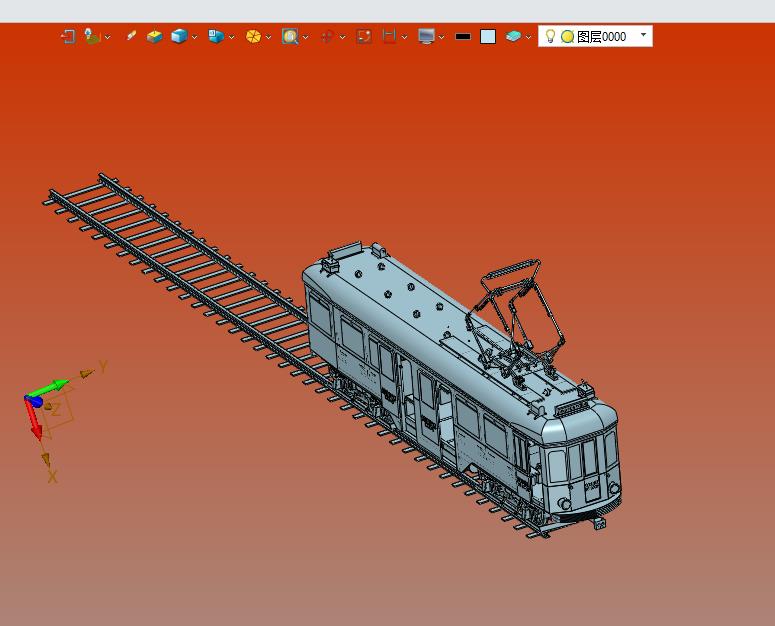This screenshot has height=626, width=775.
Task: Click the orange faceted sphere icon
Action: point(253,37)
